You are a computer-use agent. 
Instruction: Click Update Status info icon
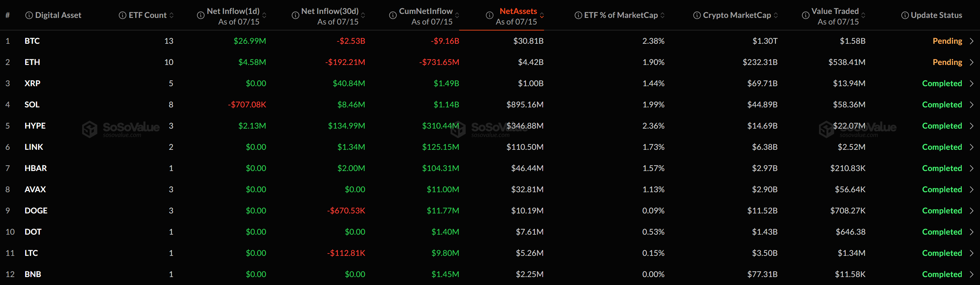click(905, 15)
